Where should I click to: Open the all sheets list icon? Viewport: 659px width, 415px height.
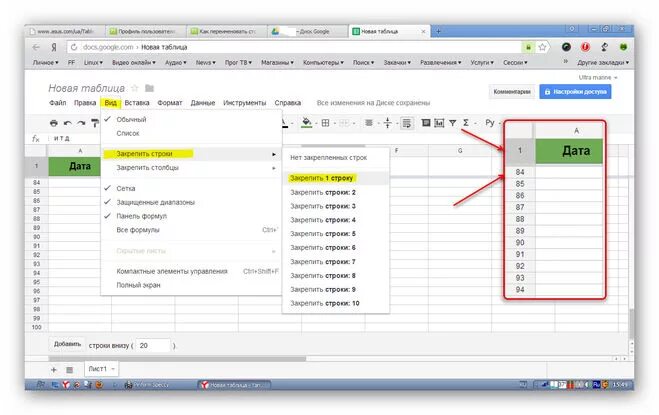pyautogui.click(x=70, y=370)
